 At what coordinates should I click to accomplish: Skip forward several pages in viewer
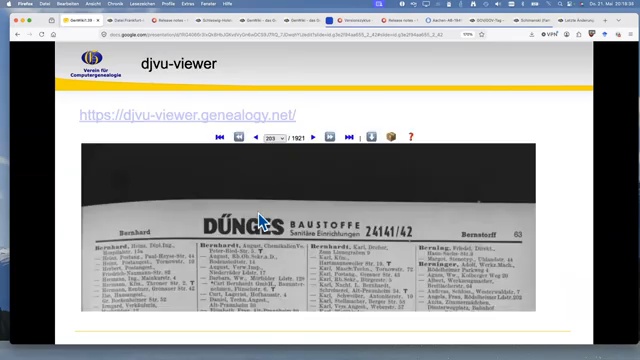click(x=330, y=137)
